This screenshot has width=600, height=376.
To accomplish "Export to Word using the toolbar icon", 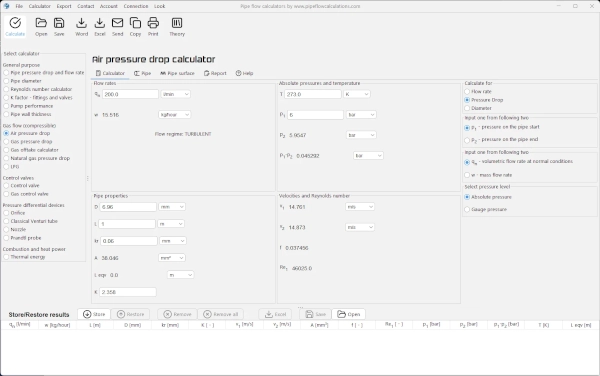I will [x=81, y=26].
